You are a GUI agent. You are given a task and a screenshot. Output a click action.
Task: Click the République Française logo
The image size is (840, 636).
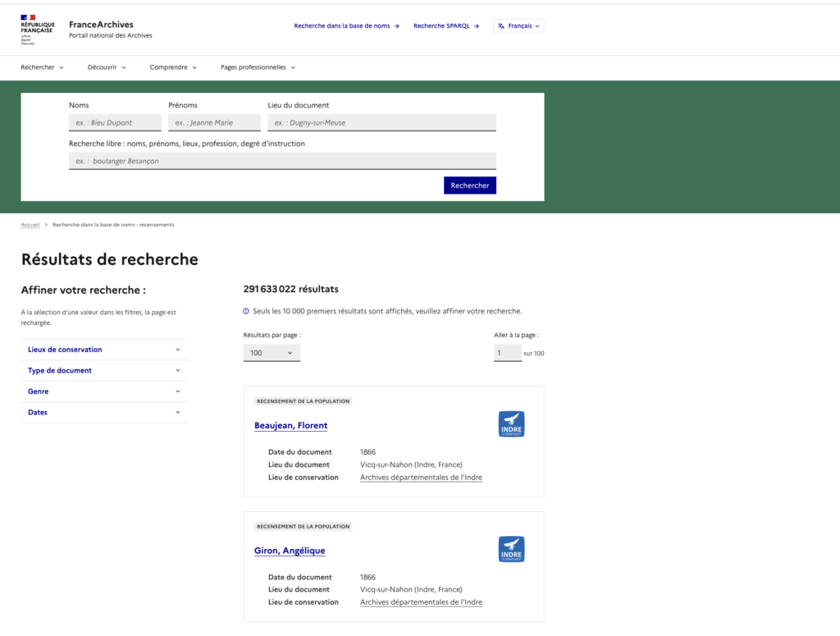tap(37, 29)
